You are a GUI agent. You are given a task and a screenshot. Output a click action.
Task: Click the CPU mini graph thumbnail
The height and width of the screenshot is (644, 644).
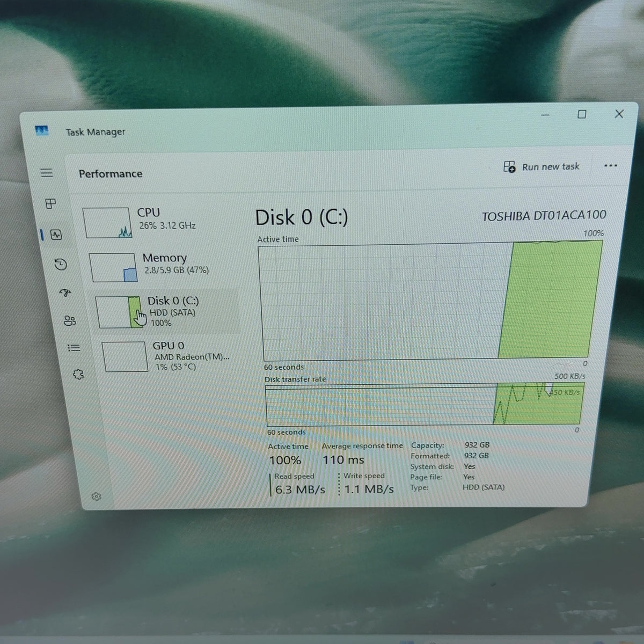click(106, 223)
